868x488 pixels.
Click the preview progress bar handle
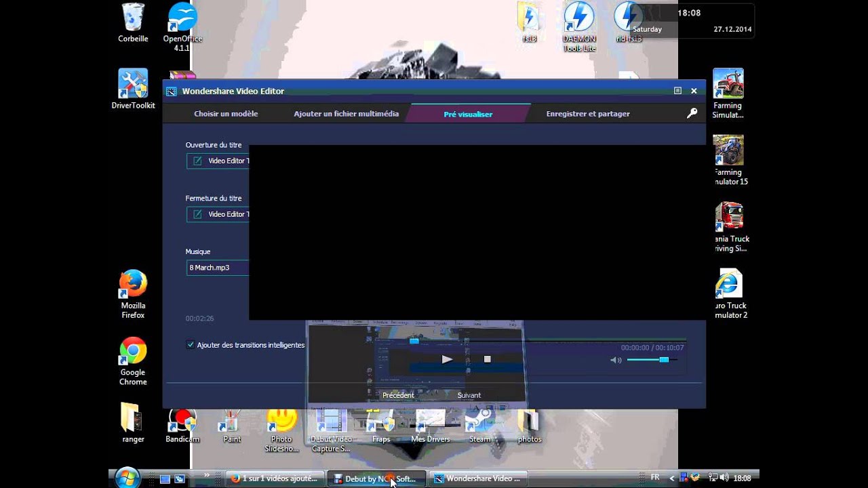tap(414, 341)
